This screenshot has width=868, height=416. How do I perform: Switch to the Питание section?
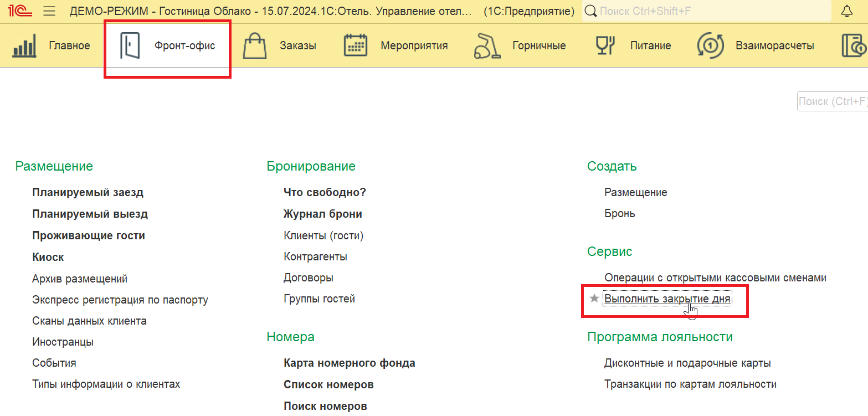(x=650, y=46)
